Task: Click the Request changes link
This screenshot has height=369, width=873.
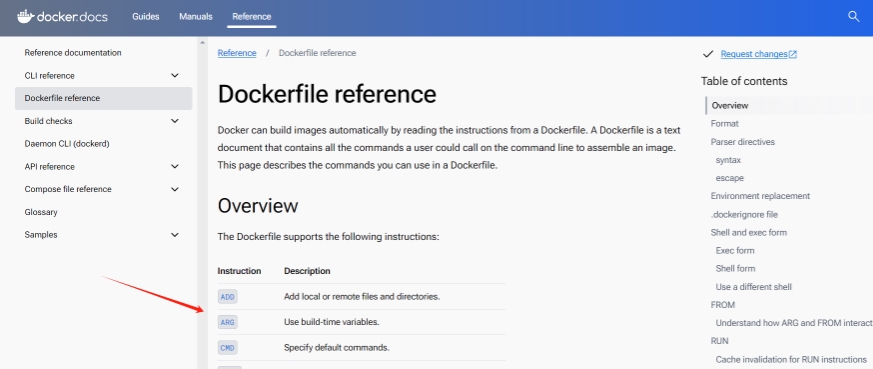Action: pos(754,54)
